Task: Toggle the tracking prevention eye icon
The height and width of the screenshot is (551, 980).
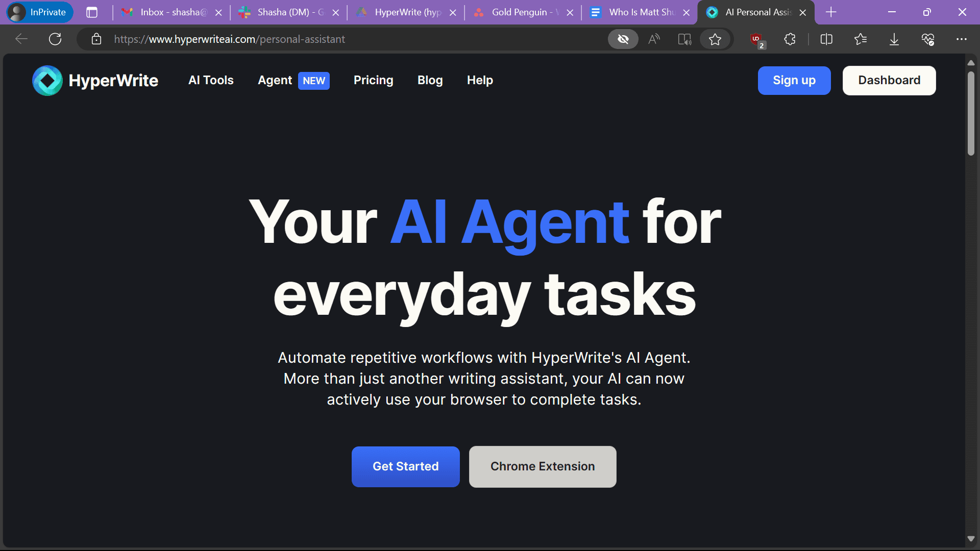Action: [623, 39]
